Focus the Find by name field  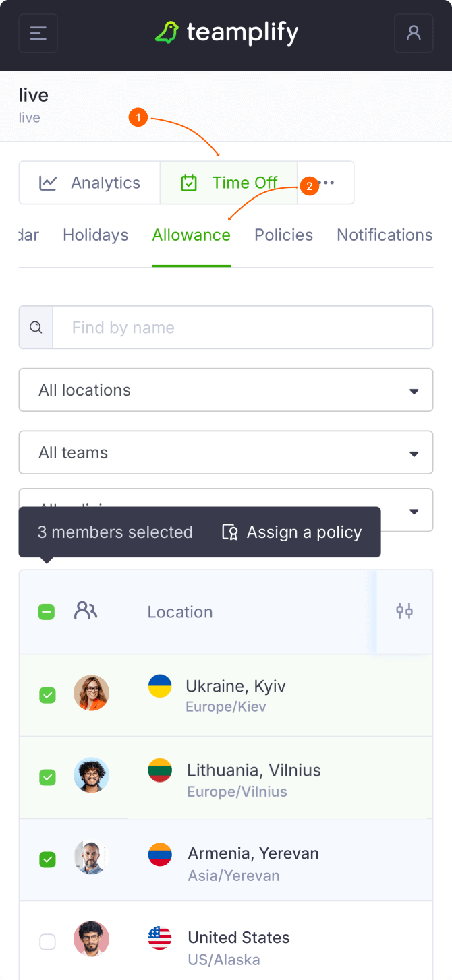click(243, 328)
